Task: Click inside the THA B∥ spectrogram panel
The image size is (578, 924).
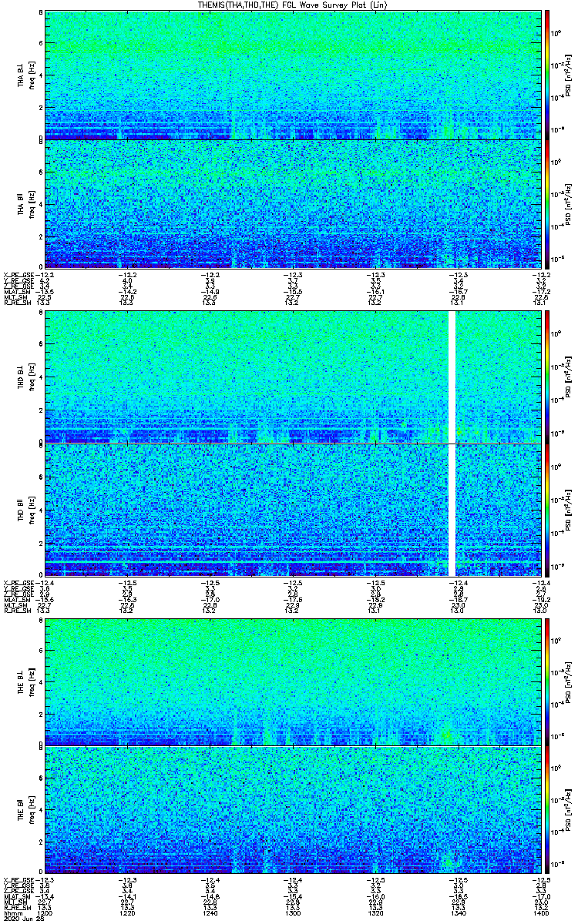Action: pyautogui.click(x=293, y=203)
